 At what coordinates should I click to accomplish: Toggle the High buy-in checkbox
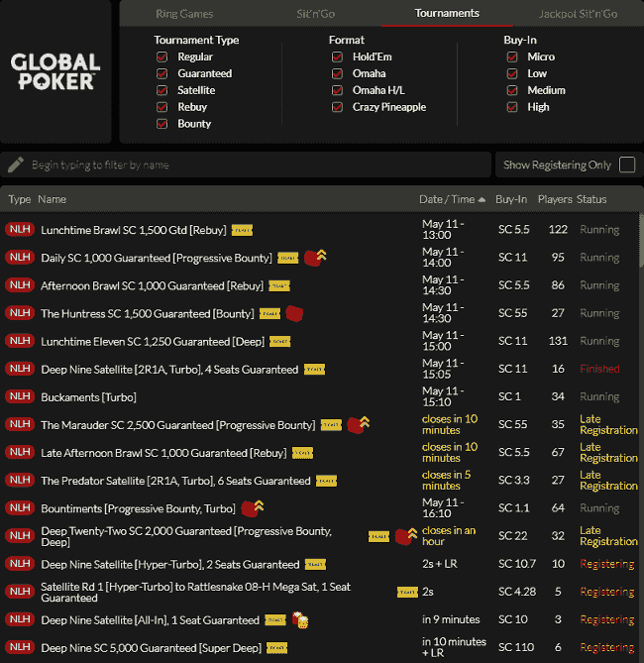[512, 107]
